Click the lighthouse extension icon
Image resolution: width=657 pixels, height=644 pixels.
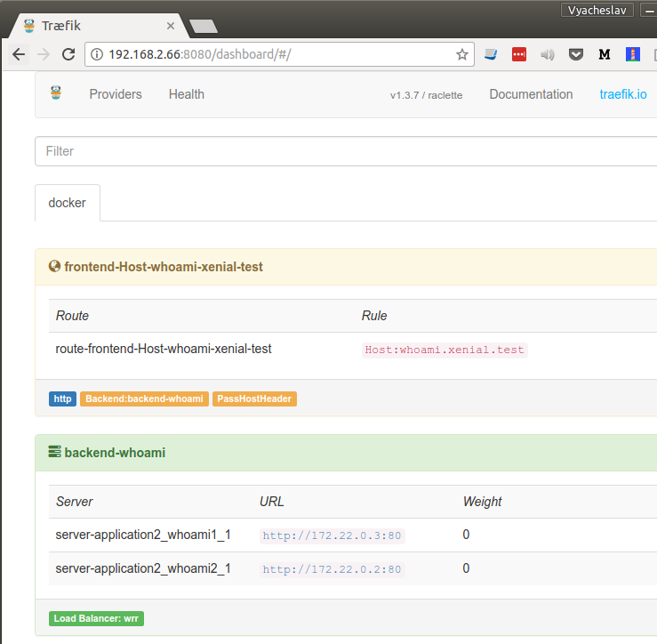click(633, 54)
